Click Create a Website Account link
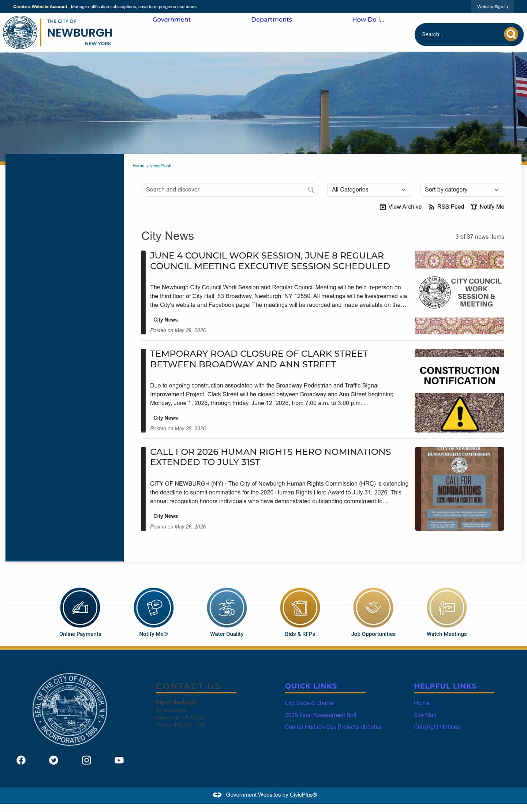The width and height of the screenshot is (527, 812). pyautogui.click(x=40, y=7)
